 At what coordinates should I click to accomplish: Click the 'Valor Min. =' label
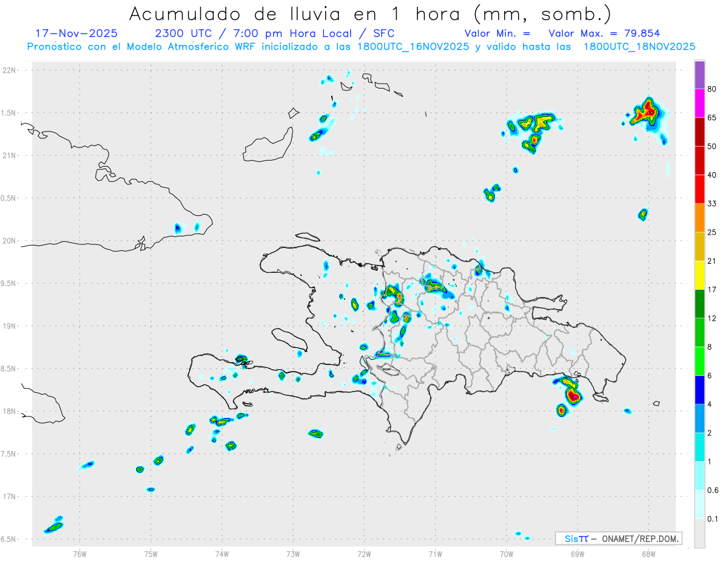pyautogui.click(x=497, y=34)
